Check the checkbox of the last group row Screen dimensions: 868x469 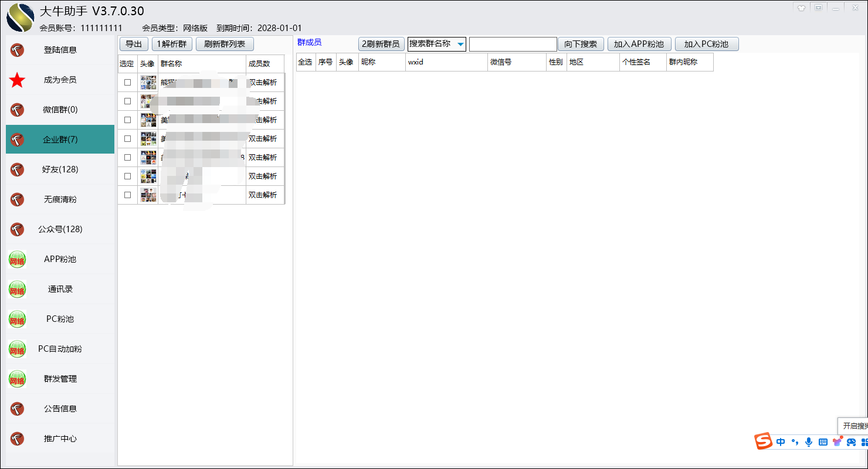tap(127, 195)
